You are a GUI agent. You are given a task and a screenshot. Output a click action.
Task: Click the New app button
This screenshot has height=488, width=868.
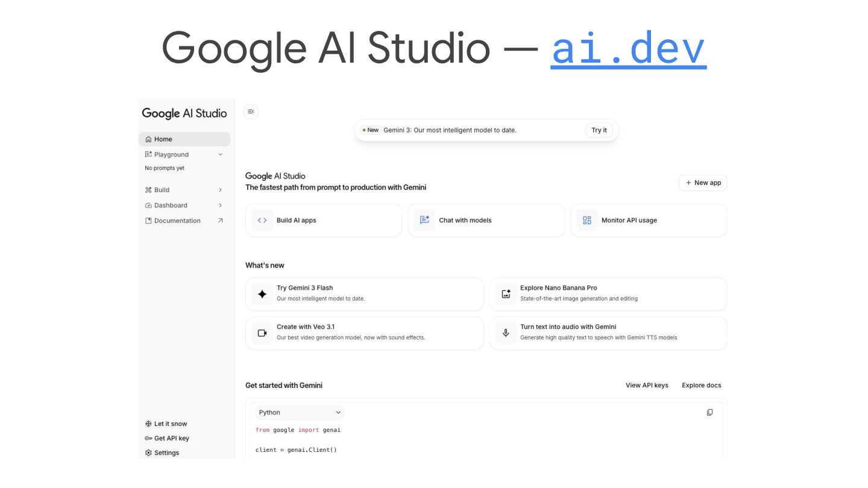click(x=703, y=183)
